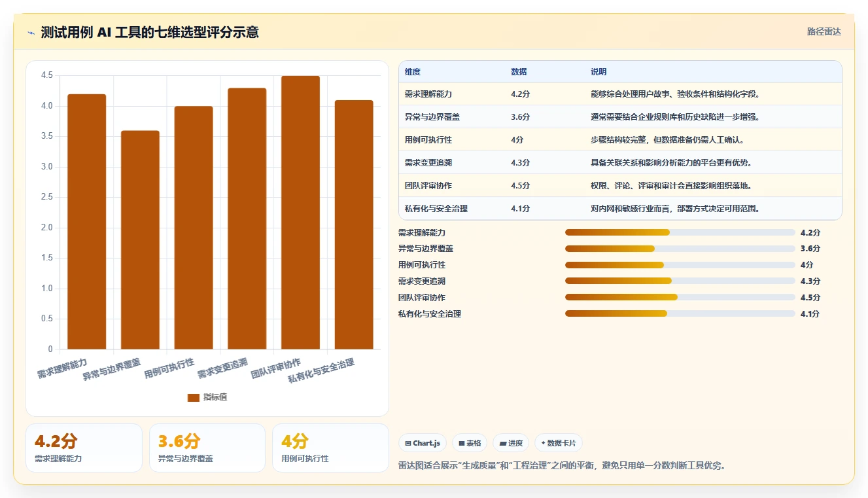This screenshot has height=498, width=868.
Task: Click the Chart.js chip
Action: pos(423,443)
